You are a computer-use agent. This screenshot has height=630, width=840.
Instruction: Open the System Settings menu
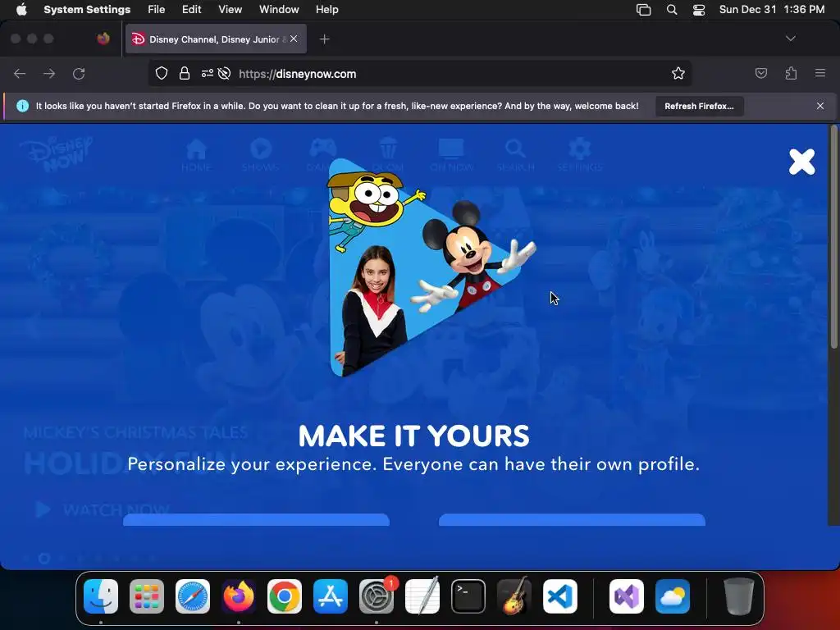point(87,10)
